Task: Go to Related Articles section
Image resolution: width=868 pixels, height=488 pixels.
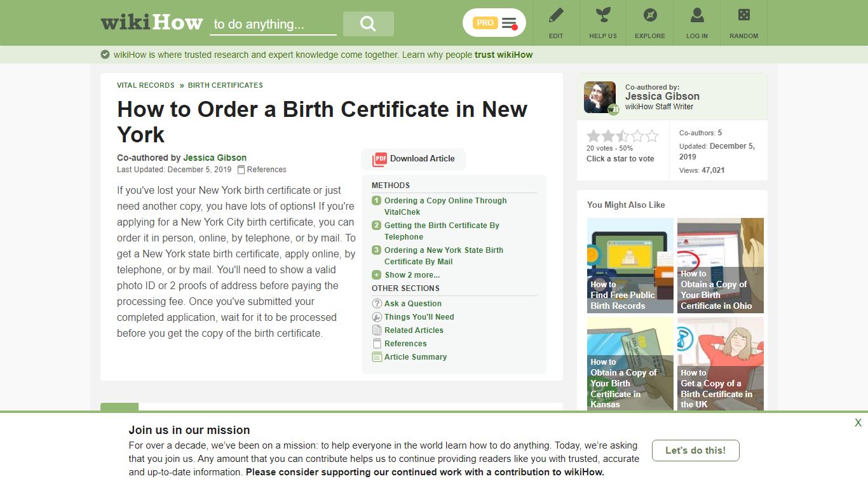Action: click(x=414, y=330)
